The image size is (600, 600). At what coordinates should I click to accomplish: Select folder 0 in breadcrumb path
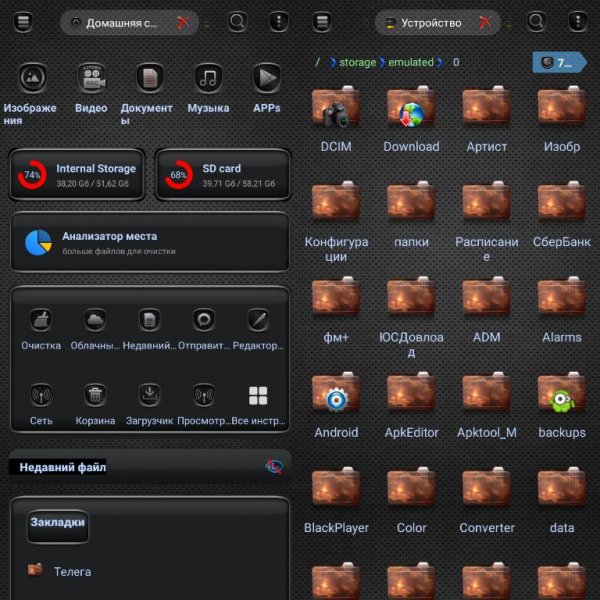(x=456, y=62)
